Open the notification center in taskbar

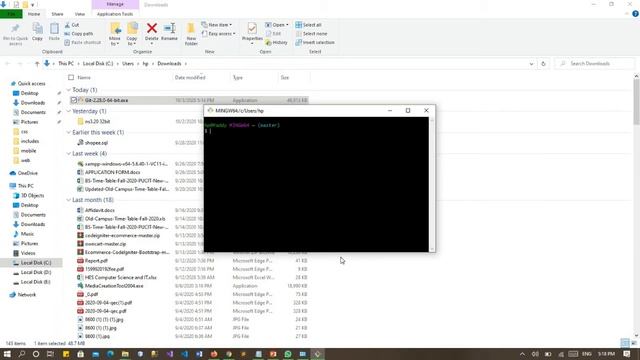(627, 354)
